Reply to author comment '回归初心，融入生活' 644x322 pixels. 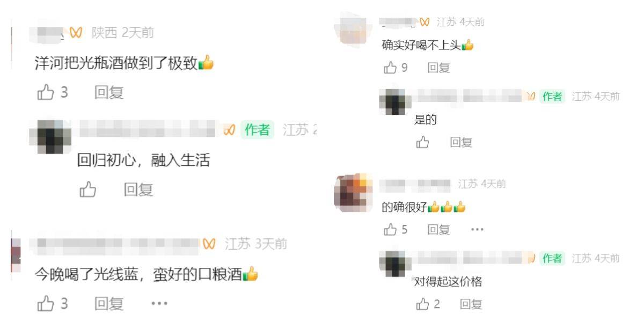pyautogui.click(x=138, y=189)
